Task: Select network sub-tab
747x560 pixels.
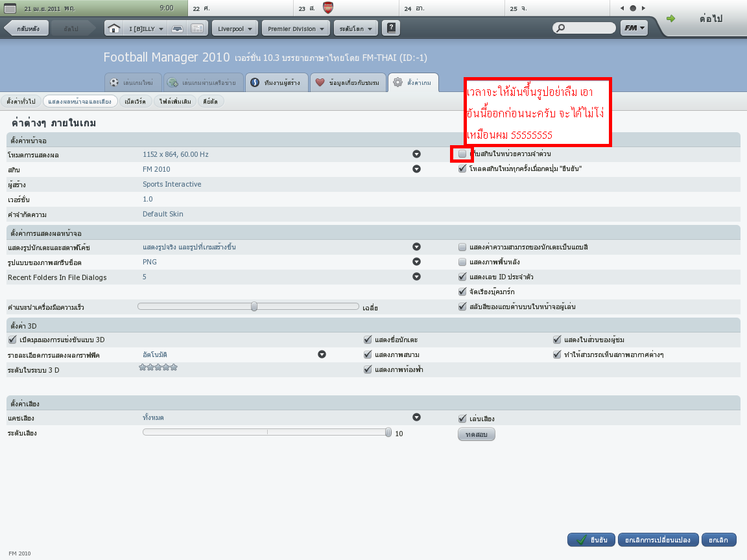Action: click(x=136, y=101)
